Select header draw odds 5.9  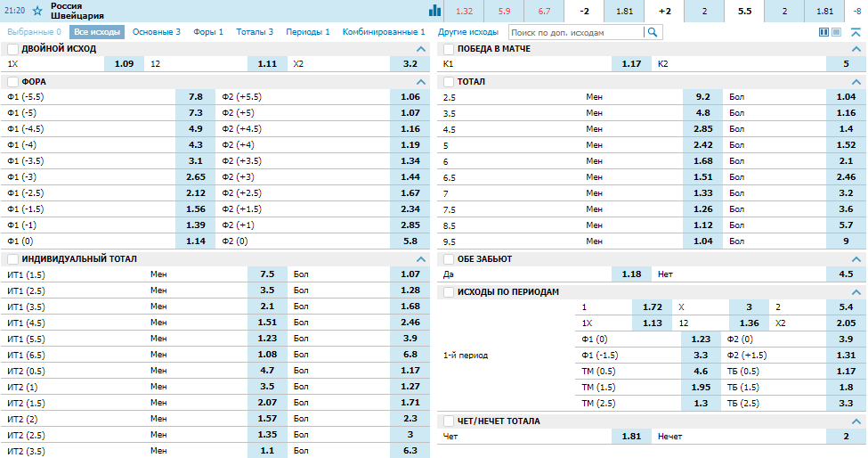tap(504, 11)
